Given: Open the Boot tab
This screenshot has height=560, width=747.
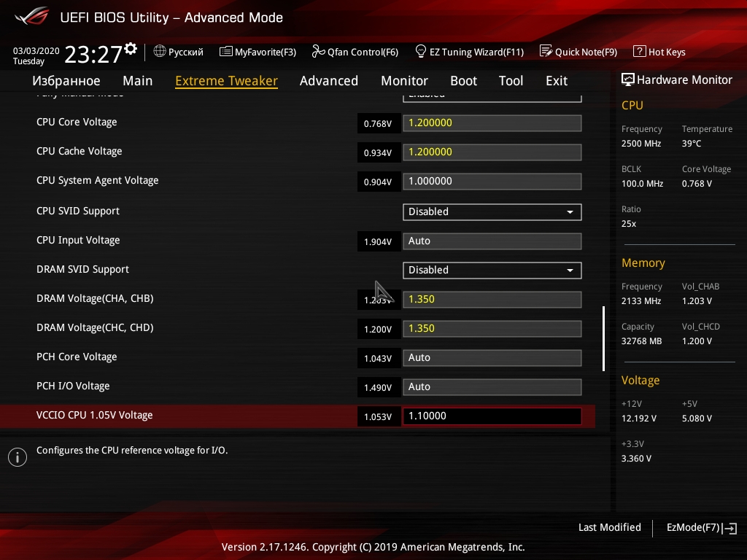Looking at the screenshot, I should click(x=463, y=81).
